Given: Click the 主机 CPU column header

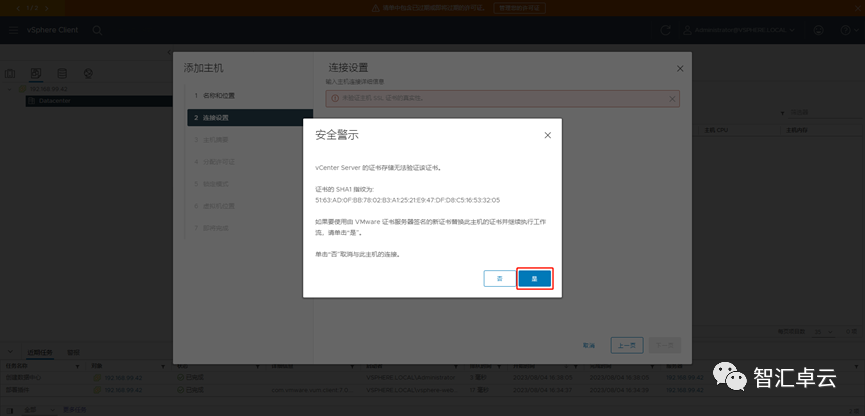Looking at the screenshot, I should (716, 130).
